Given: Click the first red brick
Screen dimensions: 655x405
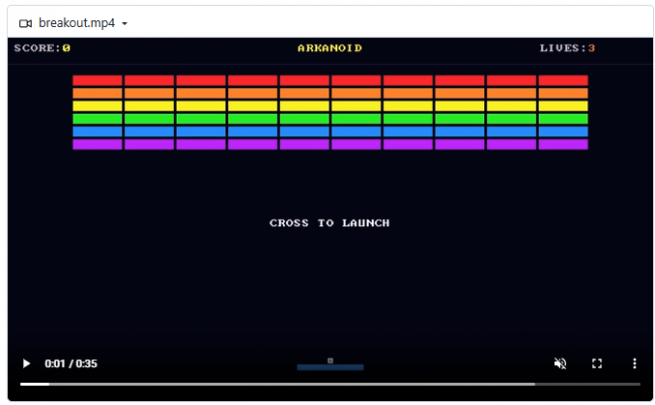Looking at the screenshot, I should coord(97,81).
